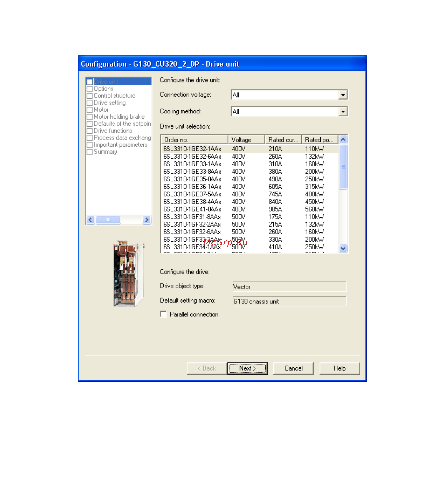The width and height of the screenshot is (448, 484).
Task: Select the Summary step
Action: 105,152
